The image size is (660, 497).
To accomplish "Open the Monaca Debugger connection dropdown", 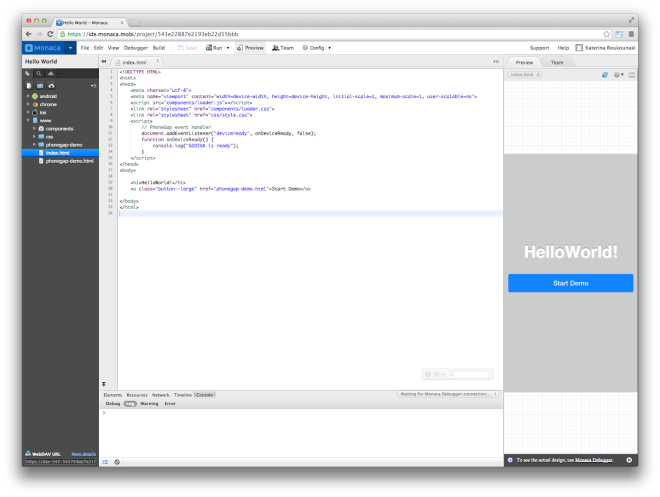I will (448, 394).
